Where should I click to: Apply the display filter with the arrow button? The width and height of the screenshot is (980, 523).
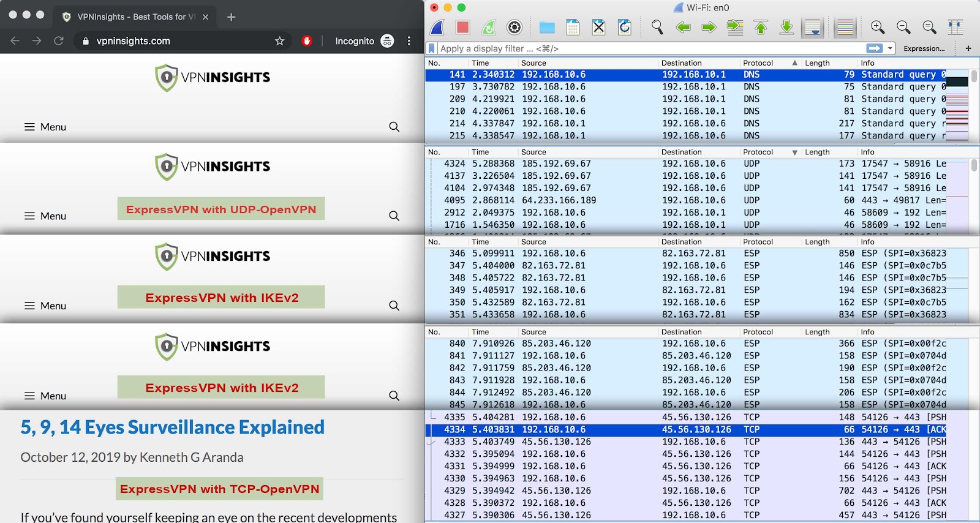point(874,48)
